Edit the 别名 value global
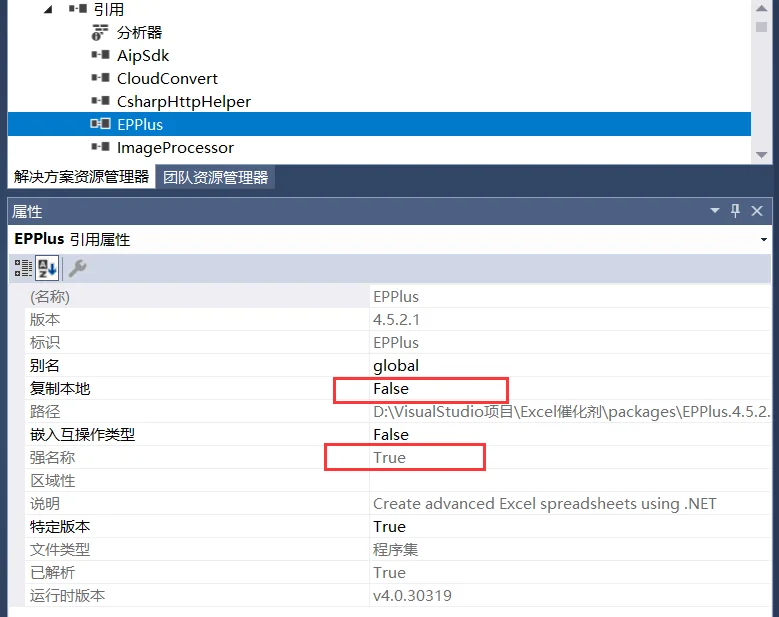This screenshot has height=617, width=779. pyautogui.click(x=396, y=366)
